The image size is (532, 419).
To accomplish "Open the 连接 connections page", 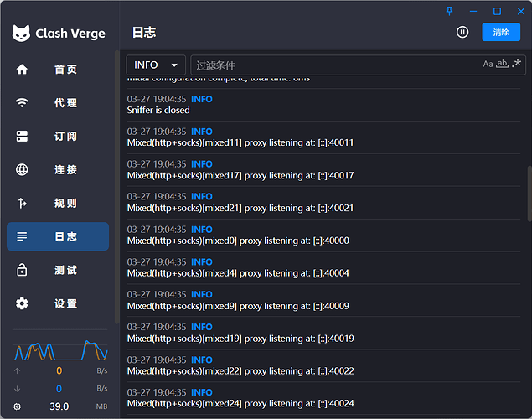I will click(58, 169).
